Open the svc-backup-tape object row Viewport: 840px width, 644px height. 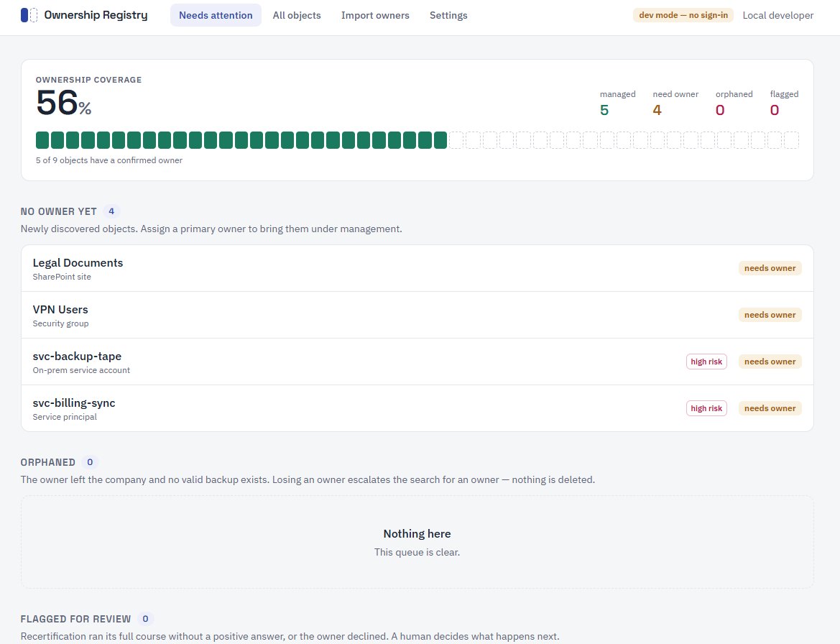(x=417, y=362)
